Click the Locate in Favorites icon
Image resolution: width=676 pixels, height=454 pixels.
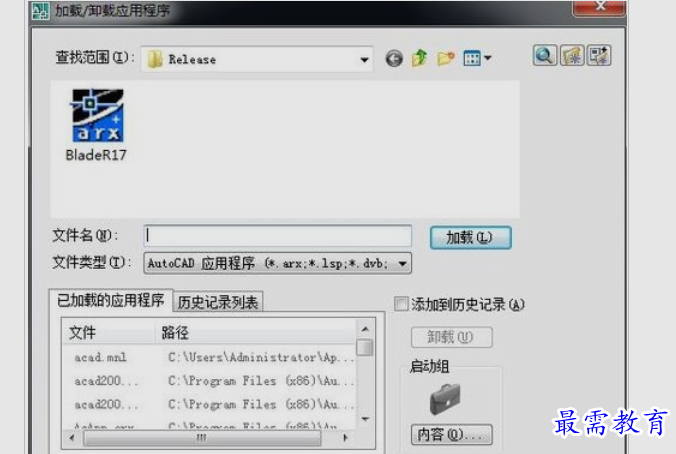[572, 56]
